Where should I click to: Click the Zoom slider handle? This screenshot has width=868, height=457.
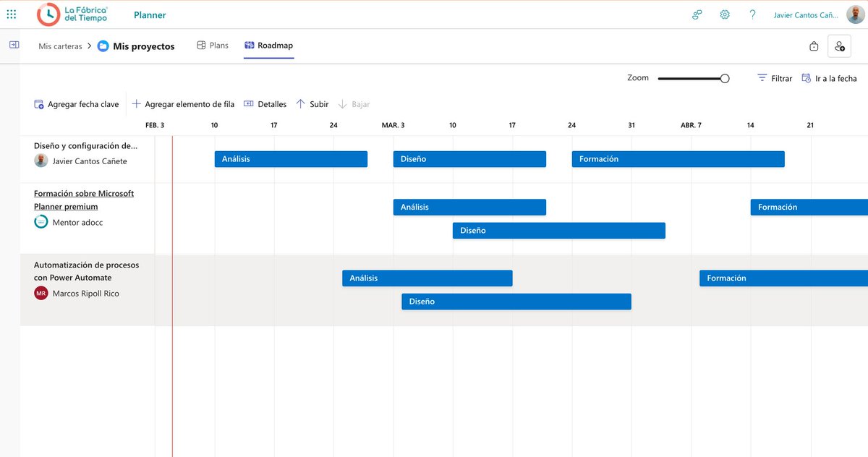click(x=725, y=78)
